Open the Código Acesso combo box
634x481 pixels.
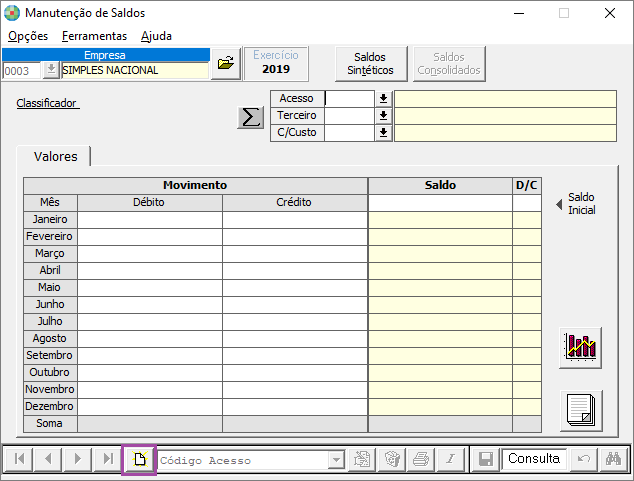[336, 460]
